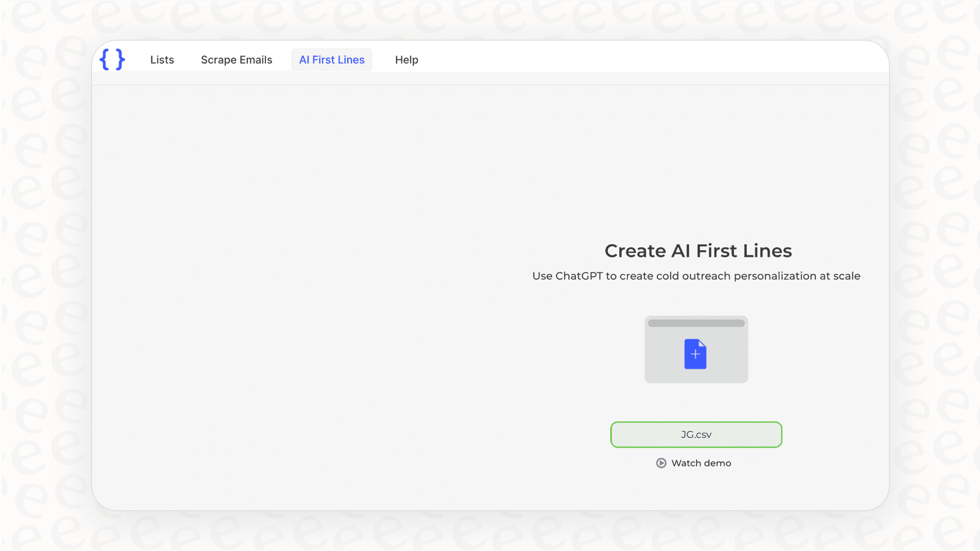Select the AI First Lines tab
The height and width of the screenshot is (551, 980).
point(332,59)
